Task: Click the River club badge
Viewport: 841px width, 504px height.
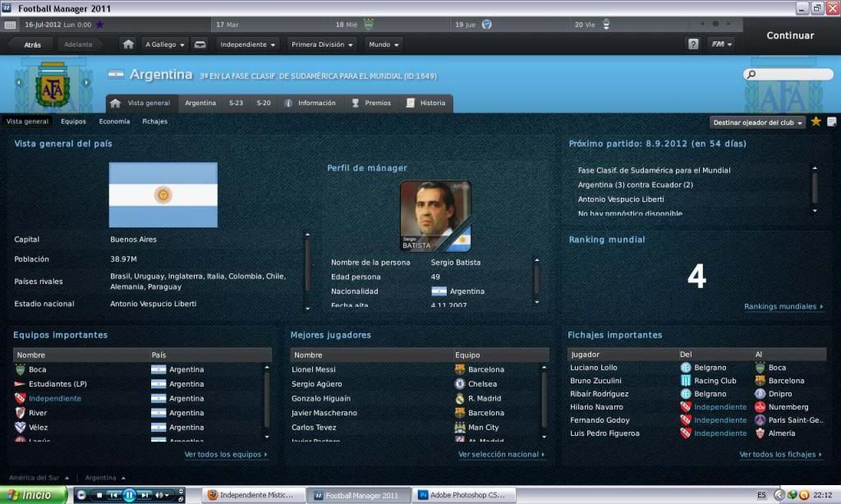Action: [x=21, y=413]
